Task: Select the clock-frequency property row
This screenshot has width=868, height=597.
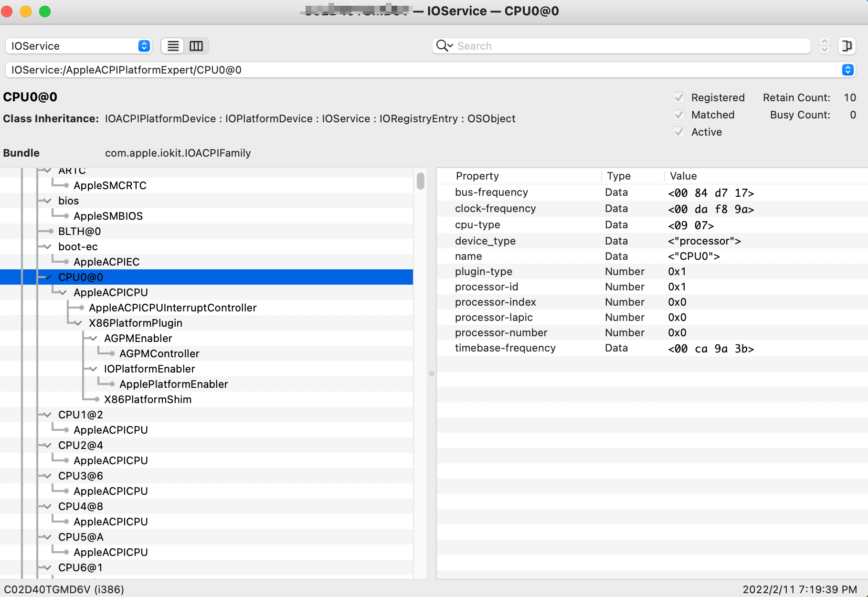Action: (652, 209)
